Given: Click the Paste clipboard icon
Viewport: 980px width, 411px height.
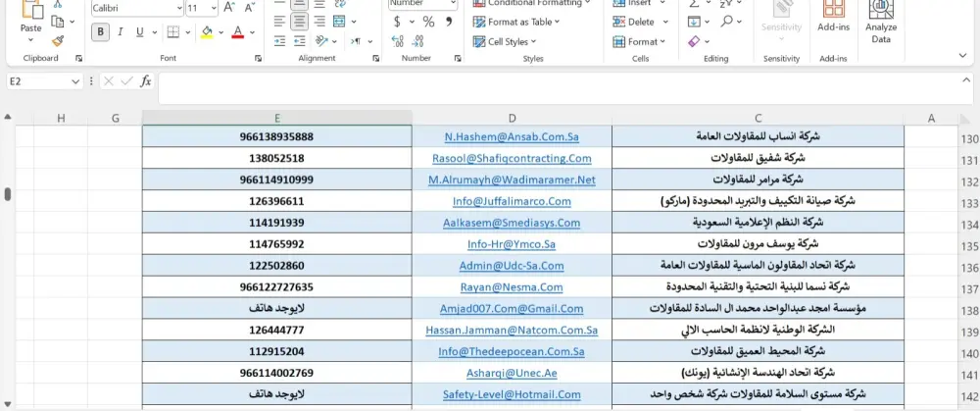Looking at the screenshot, I should 31,9.
